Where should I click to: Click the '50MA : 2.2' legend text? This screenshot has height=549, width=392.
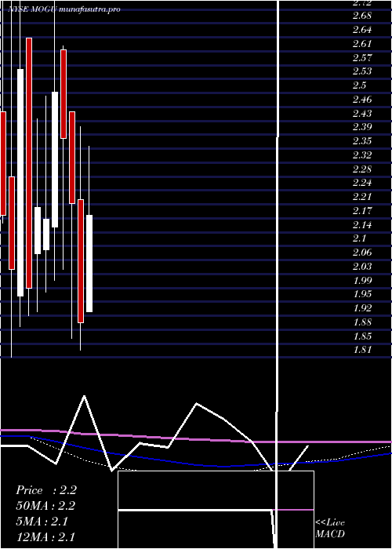[x=45, y=506]
